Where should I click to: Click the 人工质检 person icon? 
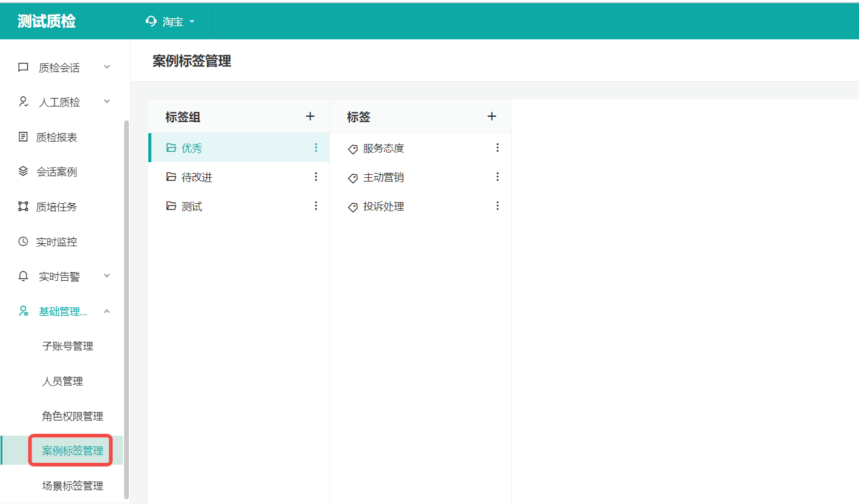pos(23,102)
